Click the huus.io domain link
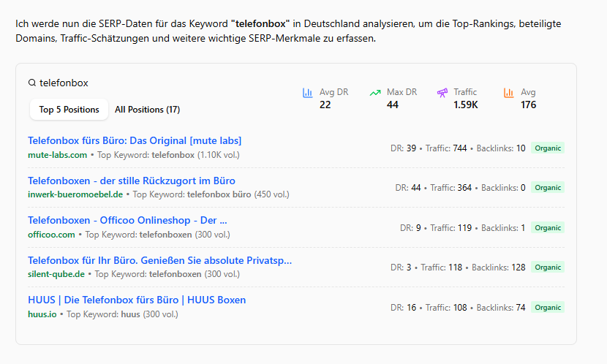 point(42,314)
